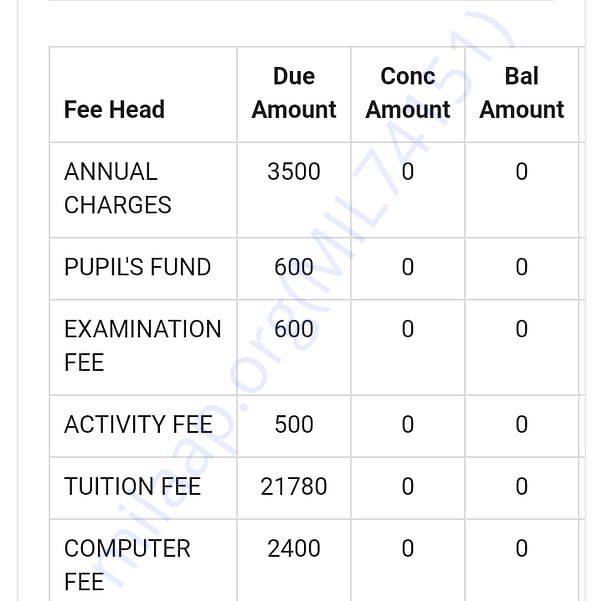Click the COMPUTER FEE row label

pos(127,565)
